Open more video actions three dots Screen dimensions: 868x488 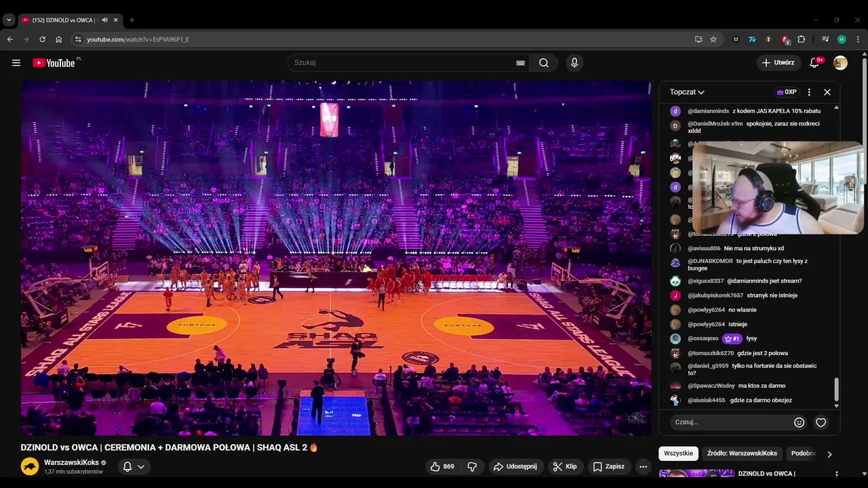pos(643,466)
